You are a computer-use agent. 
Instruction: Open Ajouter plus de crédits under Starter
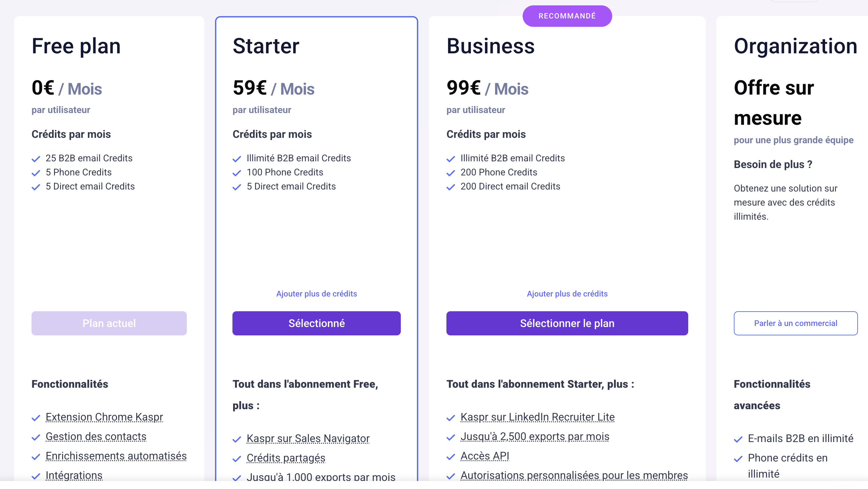click(x=316, y=294)
